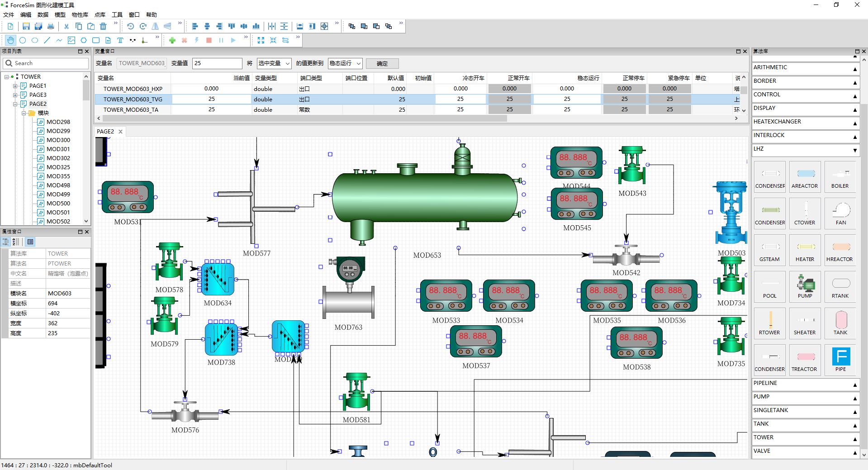Open the 选中变量 dropdown

coord(274,63)
